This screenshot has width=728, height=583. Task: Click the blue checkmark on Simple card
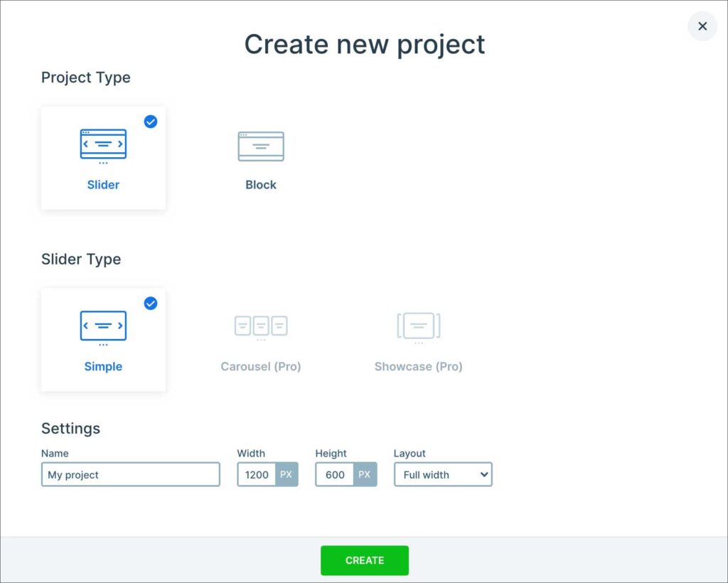coord(151,304)
